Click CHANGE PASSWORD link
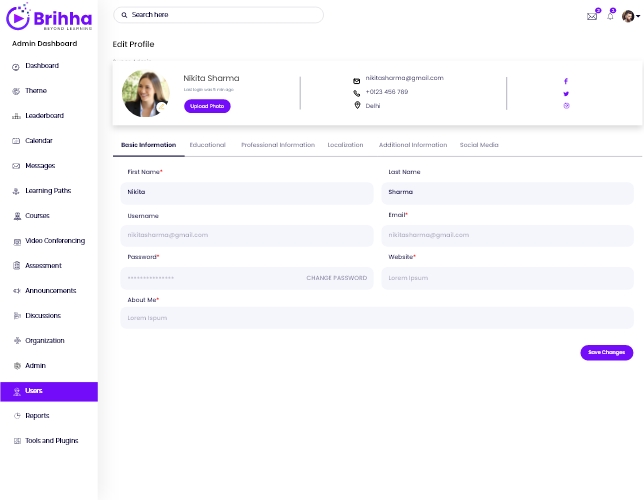Image resolution: width=644 pixels, height=500 pixels. [336, 278]
